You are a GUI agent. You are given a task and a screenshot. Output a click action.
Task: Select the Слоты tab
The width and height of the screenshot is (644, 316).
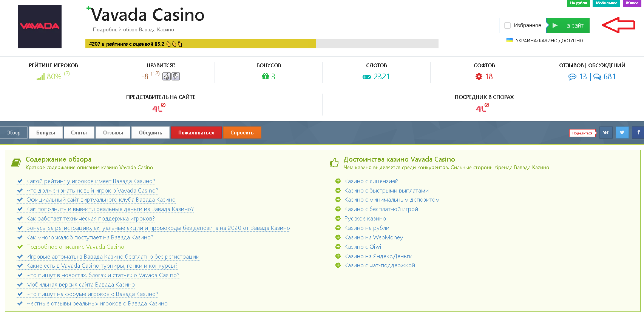(x=79, y=133)
